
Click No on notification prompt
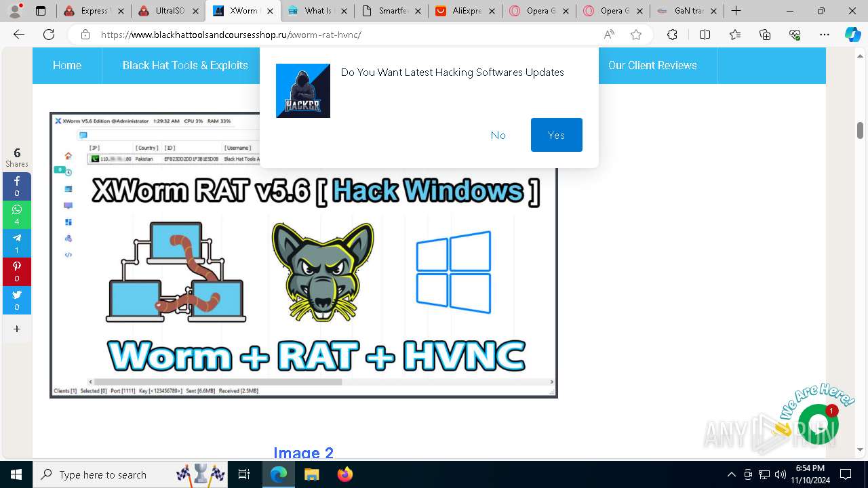point(498,135)
